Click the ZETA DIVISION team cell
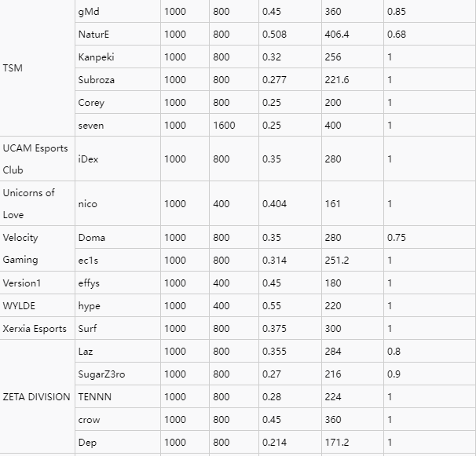 (36, 397)
